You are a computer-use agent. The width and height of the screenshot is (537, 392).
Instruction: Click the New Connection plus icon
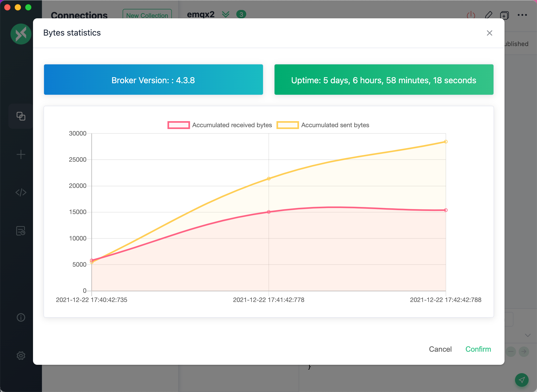tap(21, 154)
